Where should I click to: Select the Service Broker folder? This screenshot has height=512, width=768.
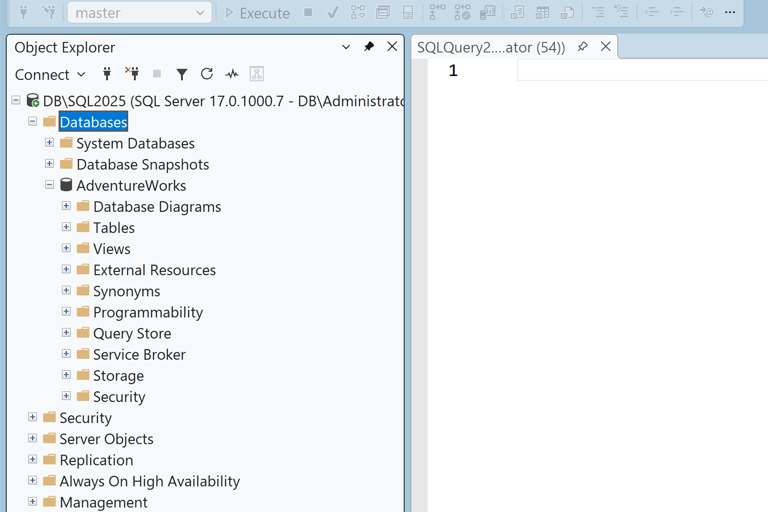coord(139,355)
